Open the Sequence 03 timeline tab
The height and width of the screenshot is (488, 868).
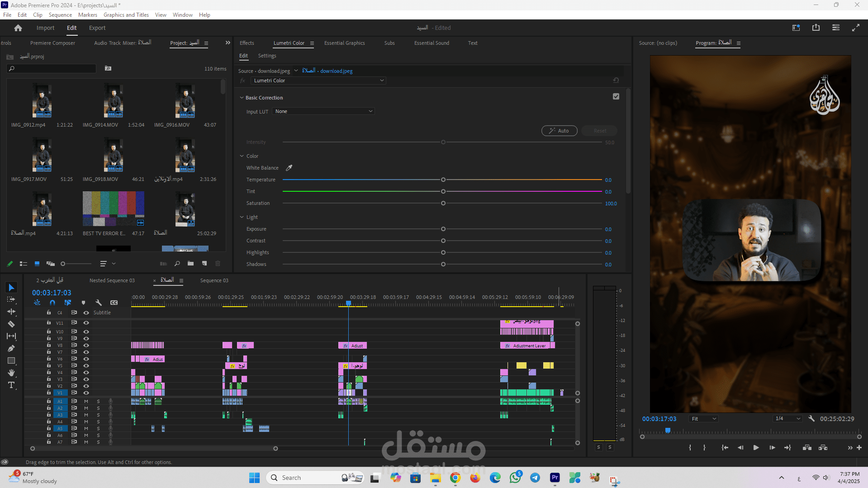(214, 280)
